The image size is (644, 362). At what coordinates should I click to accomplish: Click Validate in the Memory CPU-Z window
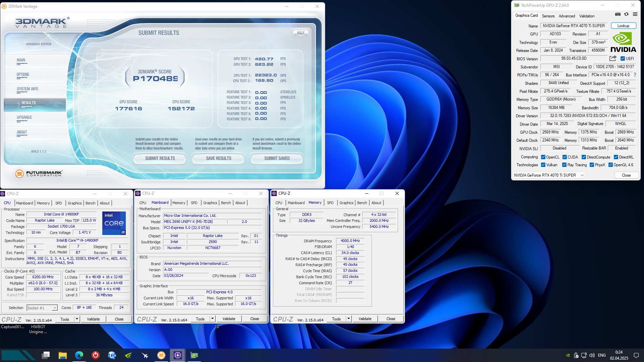pos(365,319)
